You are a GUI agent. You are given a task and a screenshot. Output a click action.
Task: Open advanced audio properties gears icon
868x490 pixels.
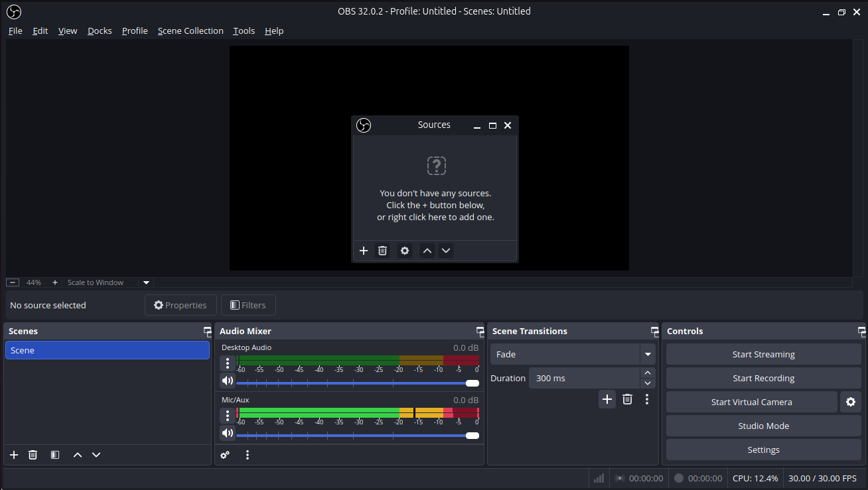225,455
